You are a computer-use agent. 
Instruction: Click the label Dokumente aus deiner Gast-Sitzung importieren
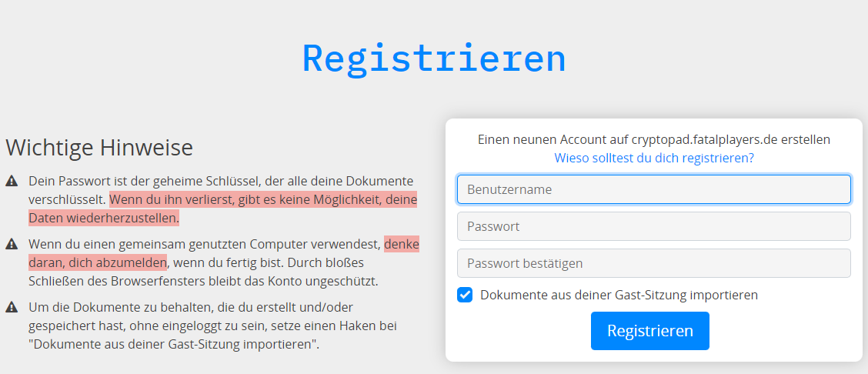pyautogui.click(x=619, y=295)
